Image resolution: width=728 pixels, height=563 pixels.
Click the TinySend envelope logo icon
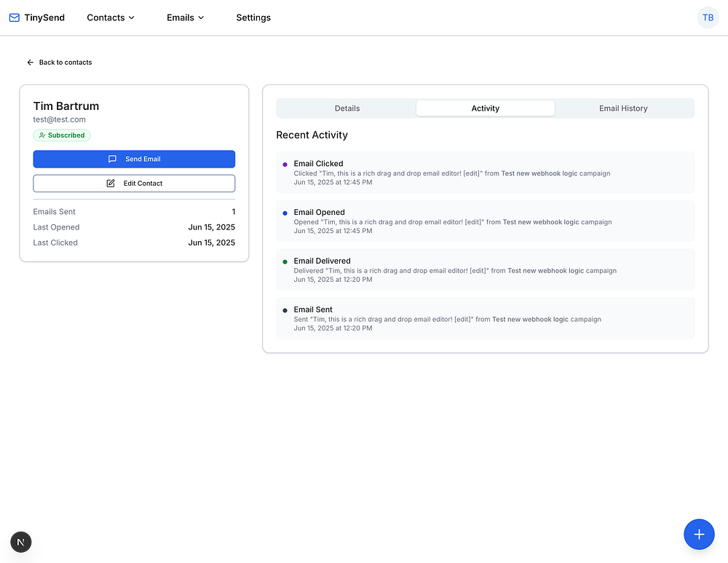tap(15, 17)
